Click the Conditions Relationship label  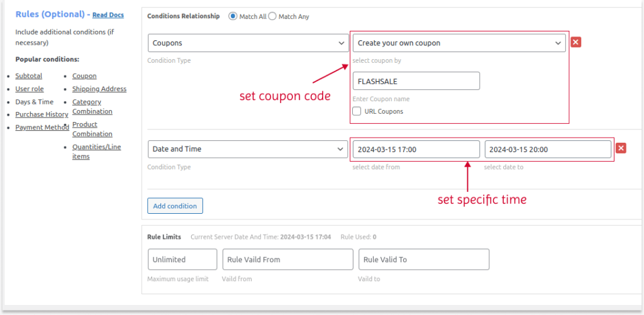click(x=183, y=16)
